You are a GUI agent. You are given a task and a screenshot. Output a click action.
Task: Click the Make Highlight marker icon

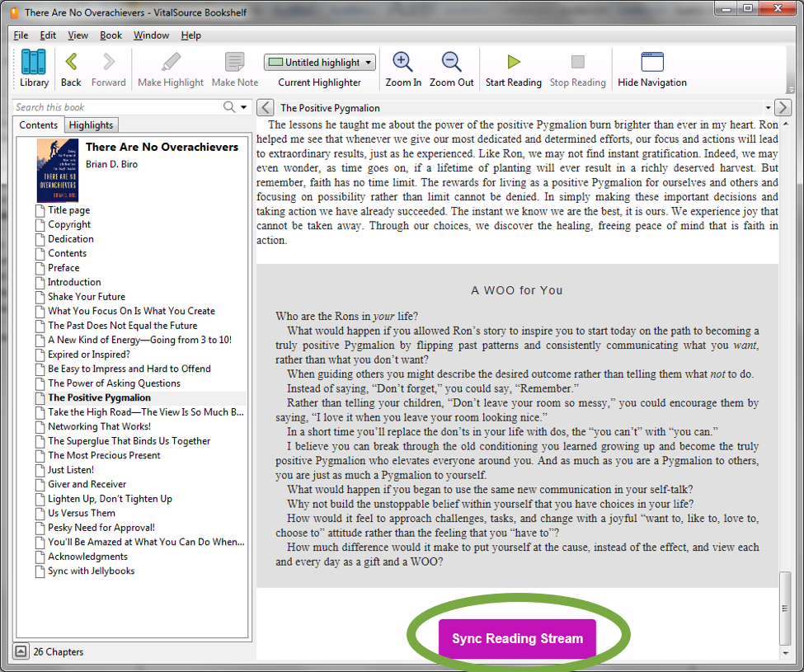coord(171,63)
